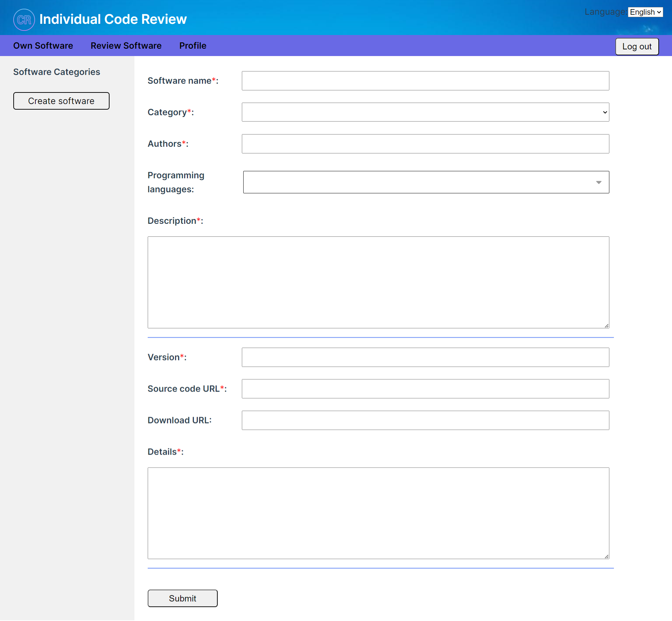Click the Individual Code Review title
This screenshot has height=621, width=672.
pyautogui.click(x=113, y=19)
